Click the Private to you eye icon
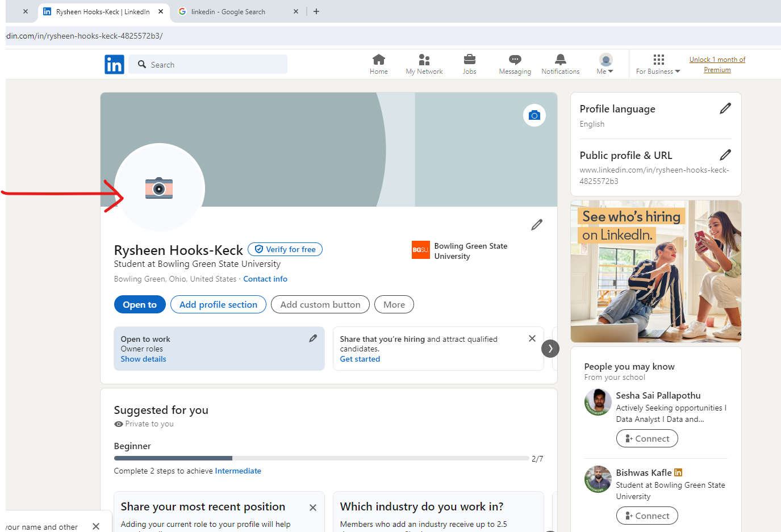 (x=118, y=424)
